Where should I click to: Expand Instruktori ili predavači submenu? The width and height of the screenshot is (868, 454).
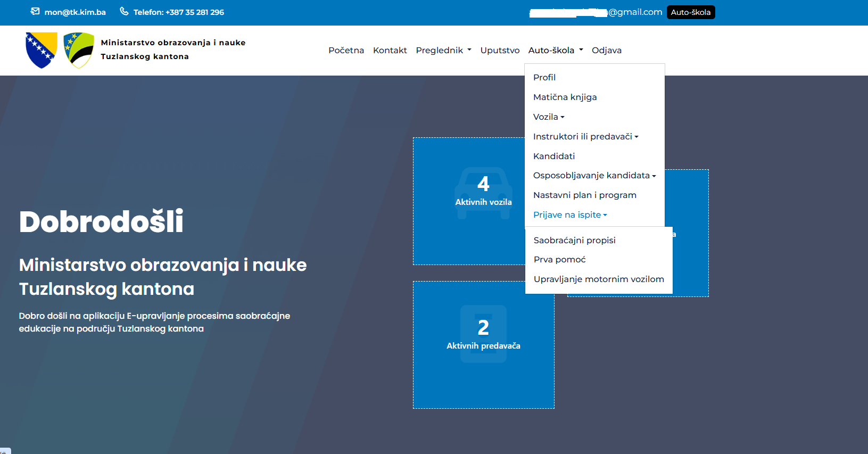coord(585,136)
